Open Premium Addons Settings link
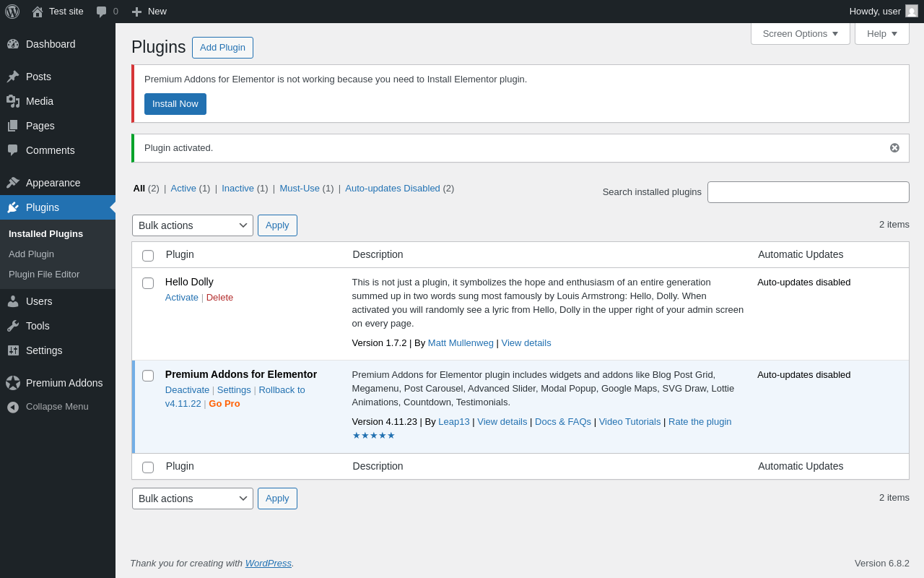 pyautogui.click(x=234, y=390)
